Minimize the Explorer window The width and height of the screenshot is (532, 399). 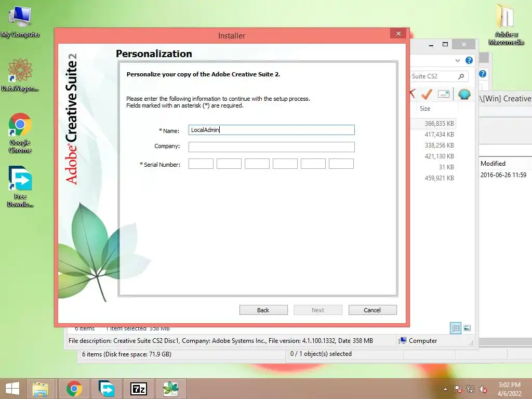[431, 45]
